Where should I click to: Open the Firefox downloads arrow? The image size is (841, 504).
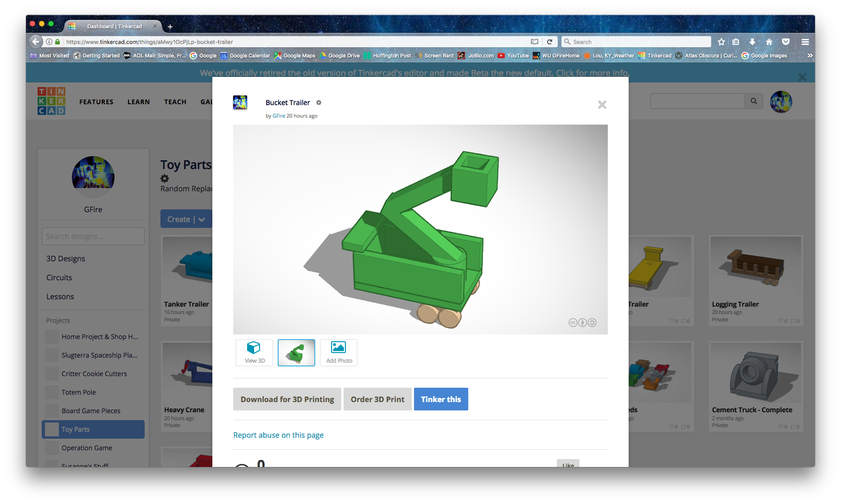(x=752, y=42)
